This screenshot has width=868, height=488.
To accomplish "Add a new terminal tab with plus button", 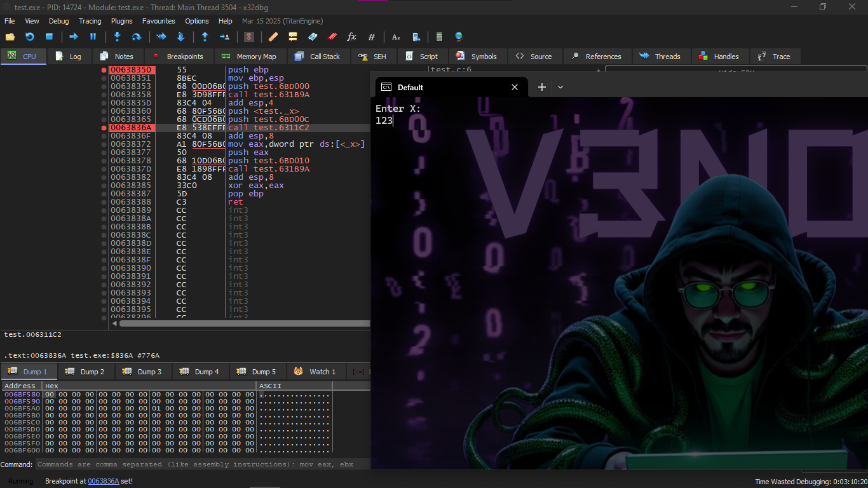I will 541,87.
